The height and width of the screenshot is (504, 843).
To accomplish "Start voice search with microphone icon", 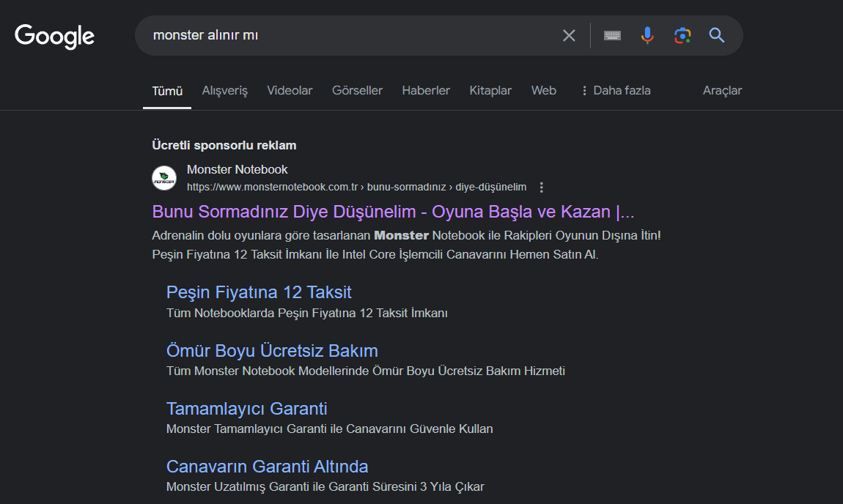I will click(647, 35).
